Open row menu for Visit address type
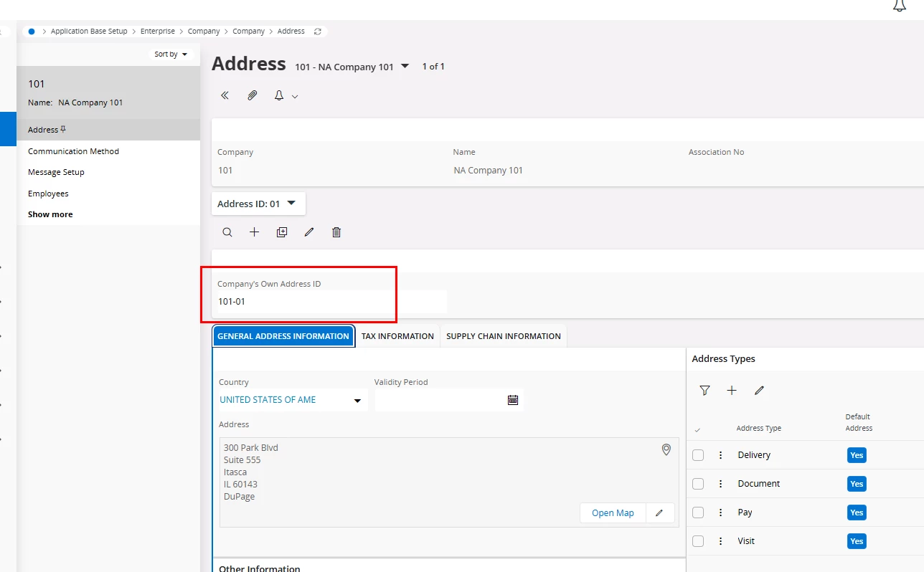Image resolution: width=924 pixels, height=572 pixels. (721, 541)
